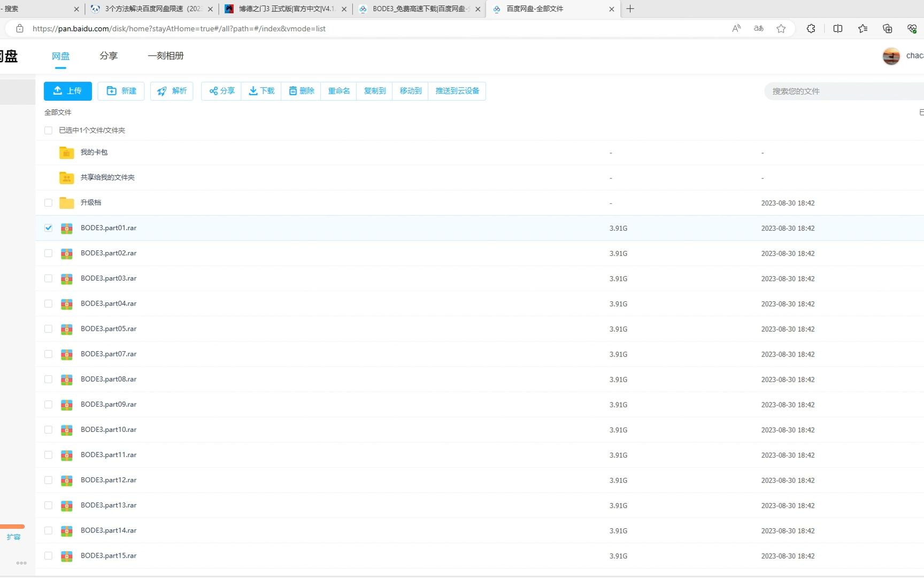Click the browser essentials heart icon
This screenshot has height=578, width=924.
point(912,28)
